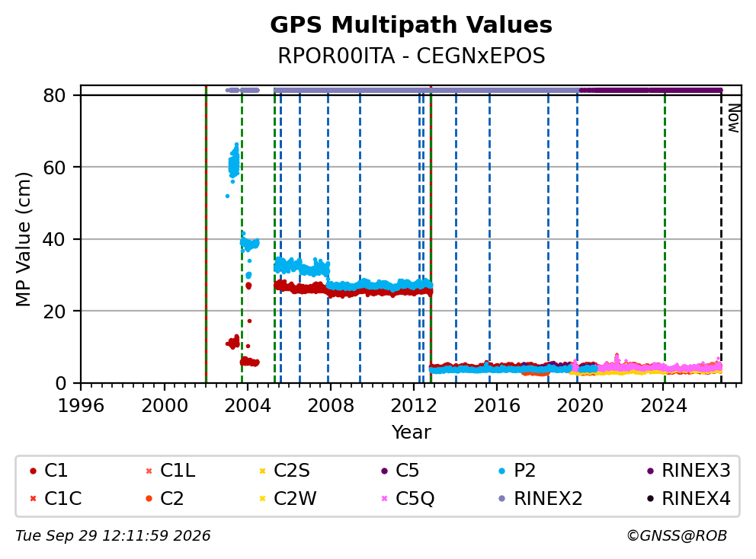Screen dimensions: 756x559
Task: Click the Now marker label
Action: pos(733,118)
